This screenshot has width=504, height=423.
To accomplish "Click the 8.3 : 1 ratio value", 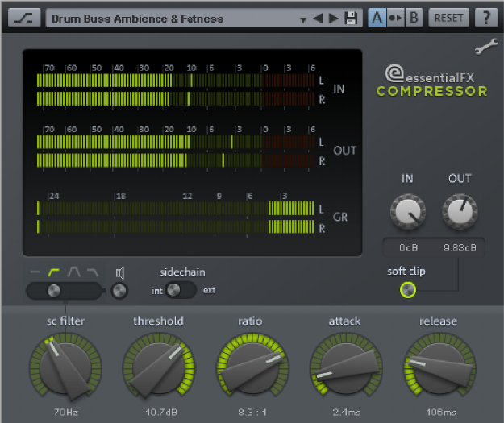I will tap(252, 412).
